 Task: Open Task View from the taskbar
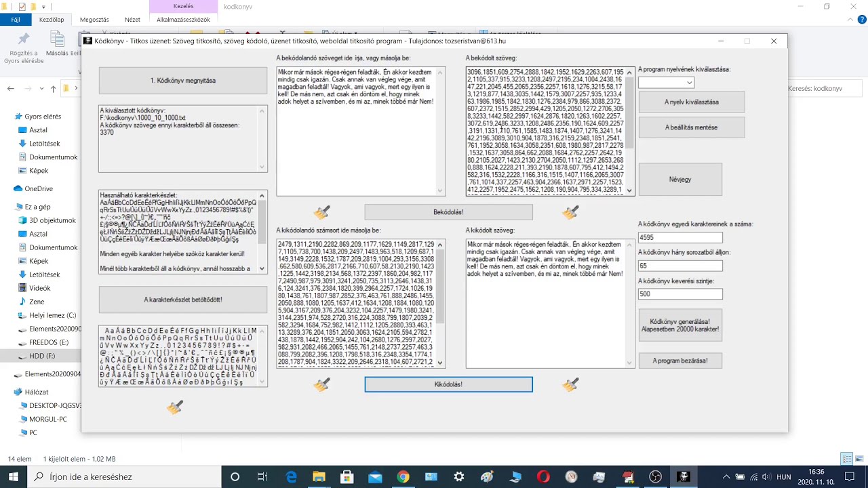[262, 476]
